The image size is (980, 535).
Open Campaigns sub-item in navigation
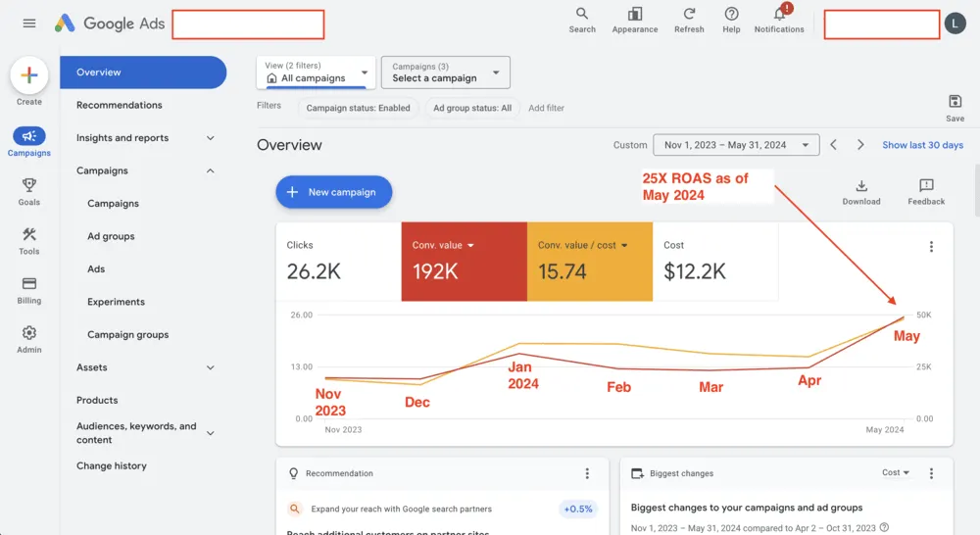[113, 204]
